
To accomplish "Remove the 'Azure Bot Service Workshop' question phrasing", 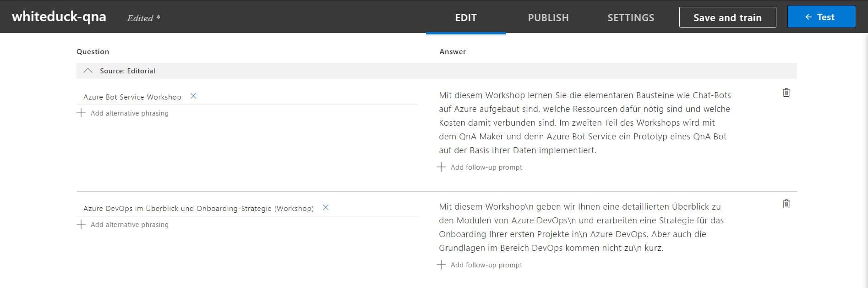I will (x=193, y=96).
